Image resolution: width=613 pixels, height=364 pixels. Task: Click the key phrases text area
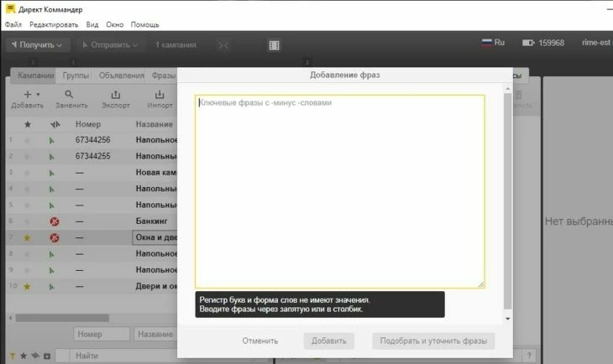(340, 191)
